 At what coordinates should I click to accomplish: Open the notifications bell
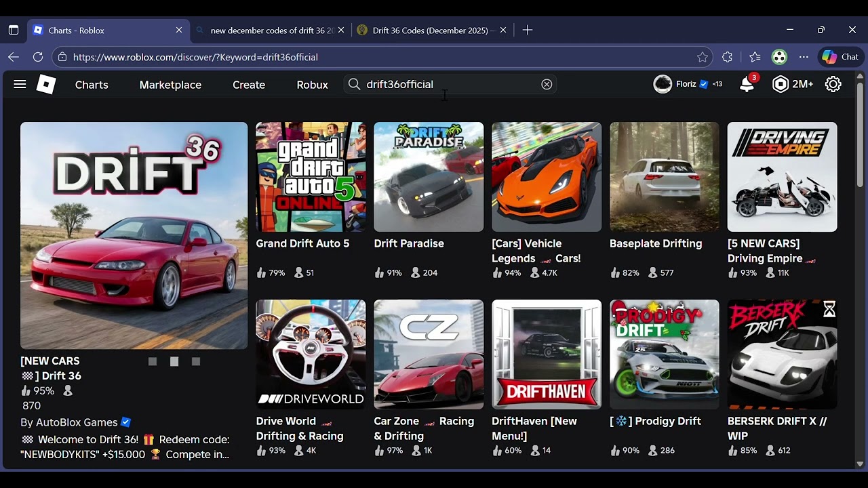pyautogui.click(x=747, y=84)
